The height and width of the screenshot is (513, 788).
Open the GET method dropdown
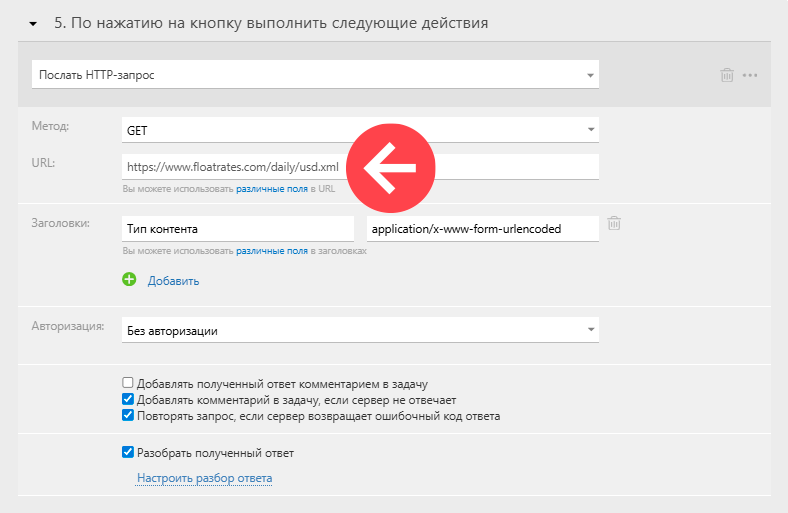click(x=359, y=130)
